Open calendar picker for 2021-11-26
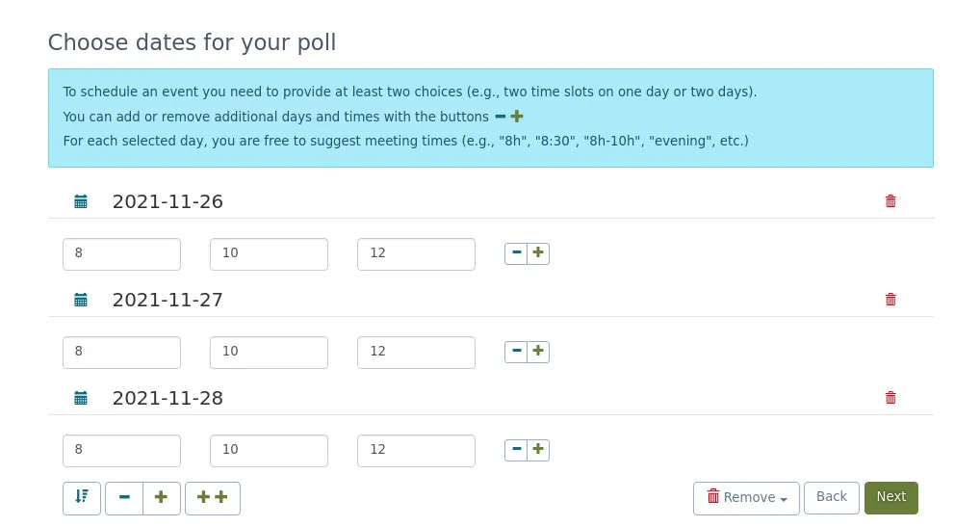 point(81,202)
